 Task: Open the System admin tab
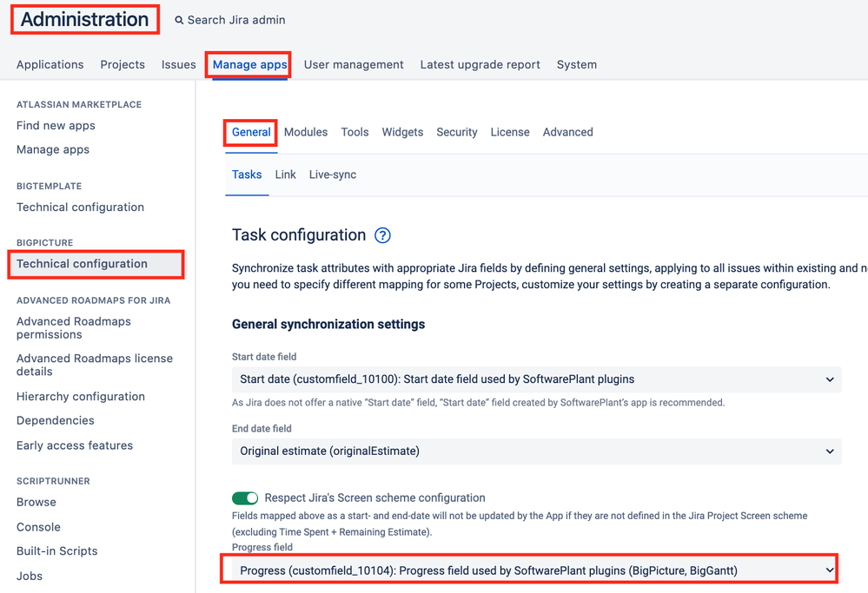tap(577, 65)
